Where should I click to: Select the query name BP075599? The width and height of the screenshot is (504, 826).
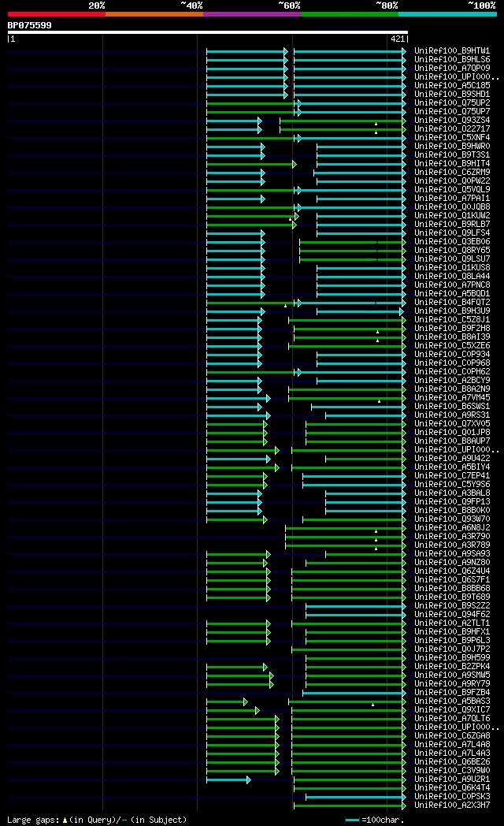coord(29,25)
